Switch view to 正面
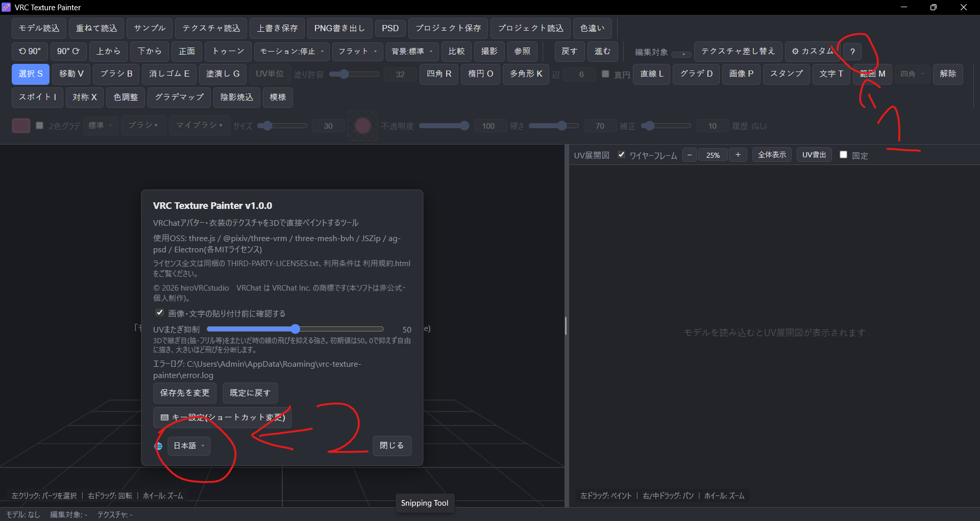Screen dimensions: 980x521 point(187,52)
